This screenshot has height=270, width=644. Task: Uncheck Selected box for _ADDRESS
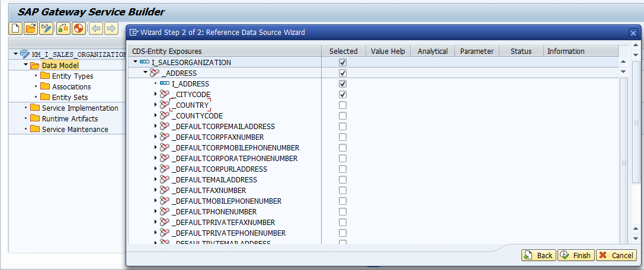[342, 73]
